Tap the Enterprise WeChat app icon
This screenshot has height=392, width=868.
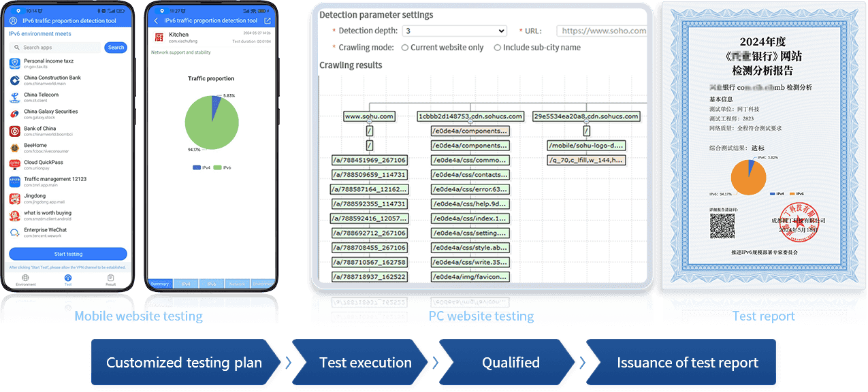point(15,232)
